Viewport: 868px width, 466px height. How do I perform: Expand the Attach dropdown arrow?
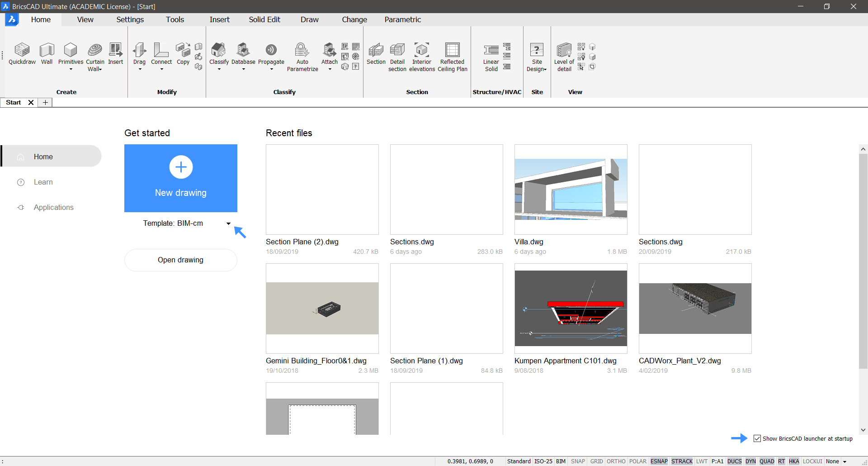pos(330,69)
